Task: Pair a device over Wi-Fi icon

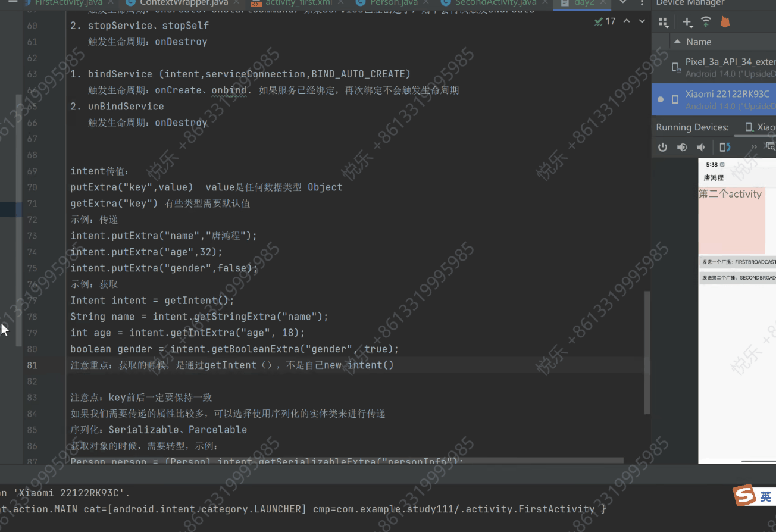Action: (706, 22)
